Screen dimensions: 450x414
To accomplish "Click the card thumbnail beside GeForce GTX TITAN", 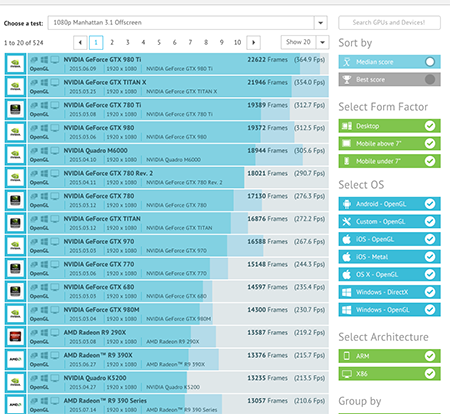I will pos(15,223).
